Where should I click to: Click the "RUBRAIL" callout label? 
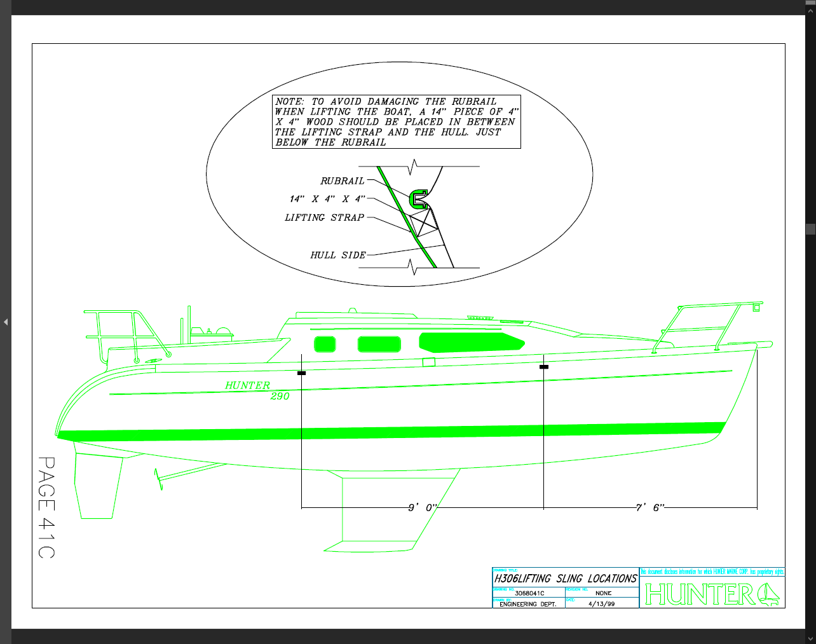pyautogui.click(x=343, y=181)
